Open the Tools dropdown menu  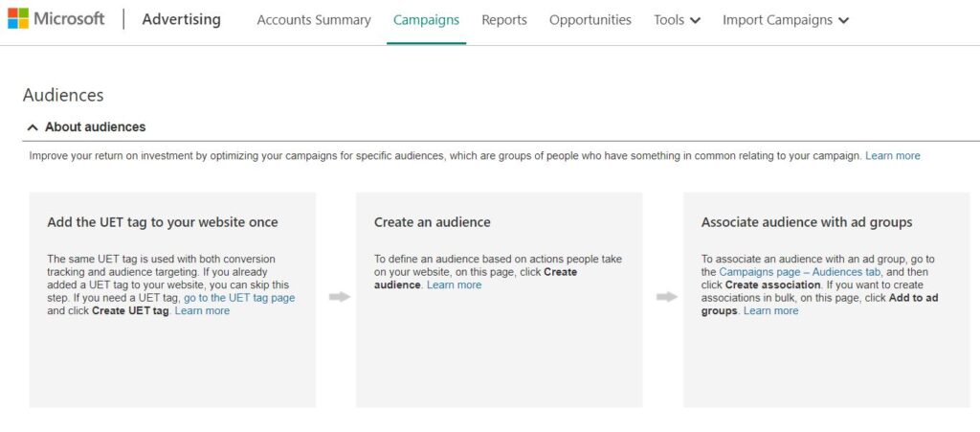[677, 20]
